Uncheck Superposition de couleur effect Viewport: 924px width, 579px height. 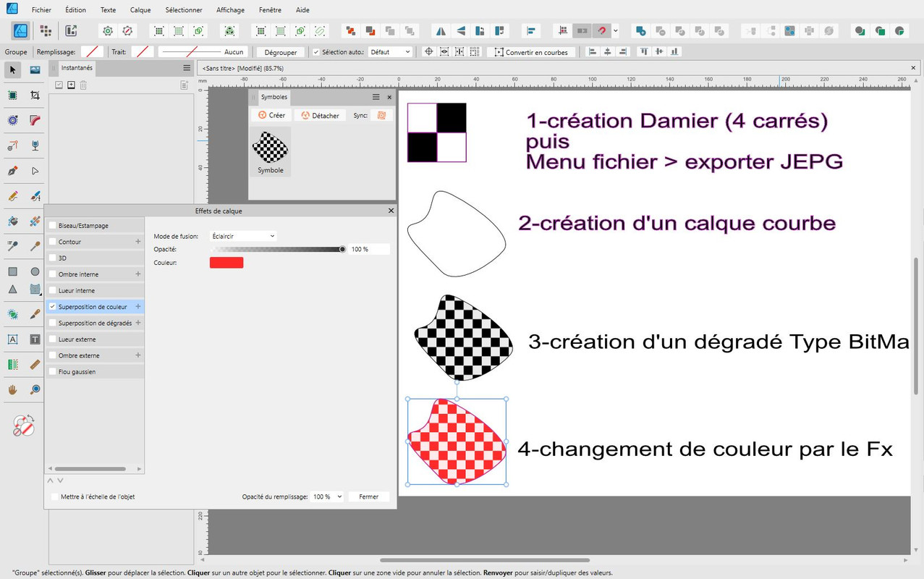[x=53, y=307]
